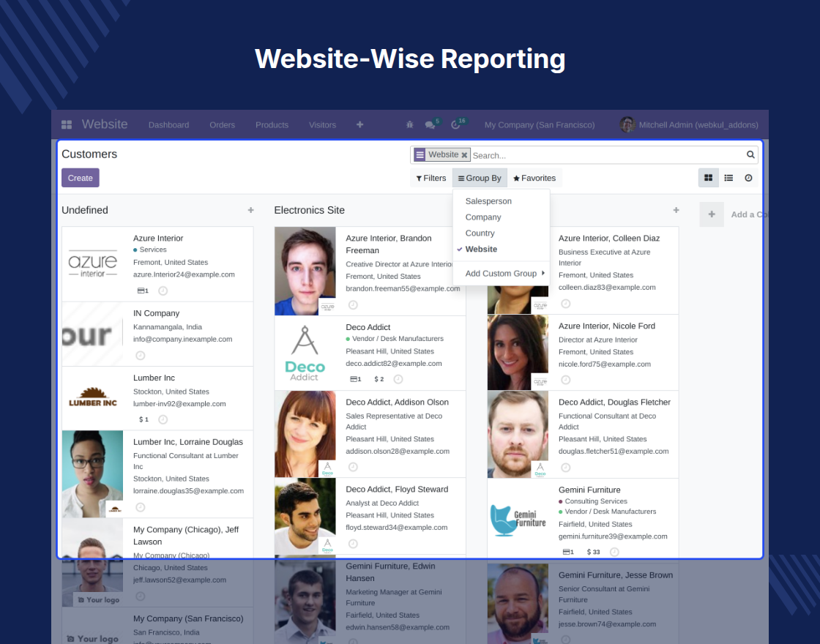The image size is (820, 644).
Task: Click activity clock on Lumber Inc card
Action: click(x=163, y=419)
